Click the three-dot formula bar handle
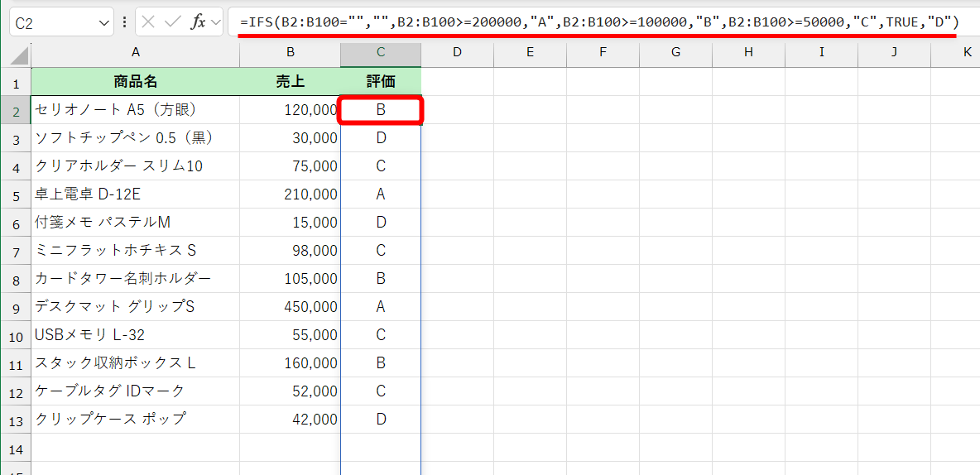The height and width of the screenshot is (475, 980). pyautogui.click(x=124, y=22)
